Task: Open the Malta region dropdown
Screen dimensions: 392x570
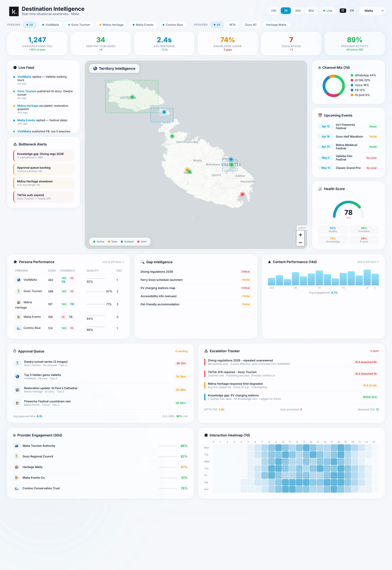Action: pos(372,11)
